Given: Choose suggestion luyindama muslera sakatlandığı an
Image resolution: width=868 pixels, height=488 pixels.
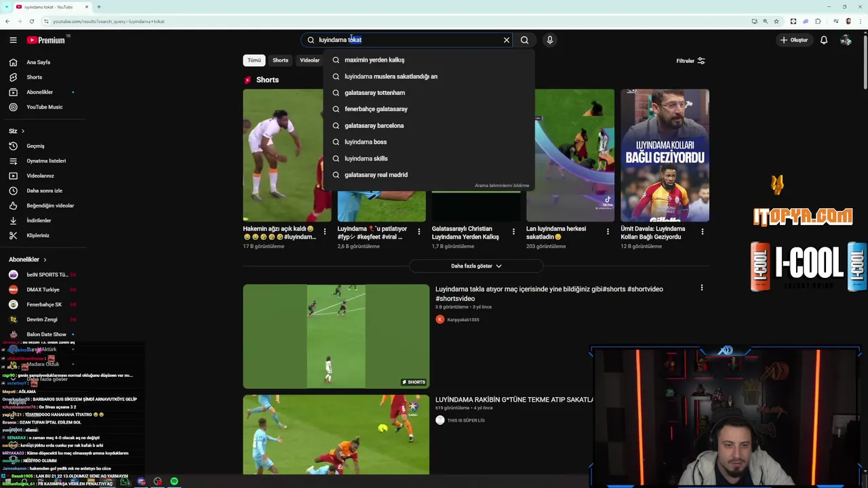Looking at the screenshot, I should click(x=429, y=77).
